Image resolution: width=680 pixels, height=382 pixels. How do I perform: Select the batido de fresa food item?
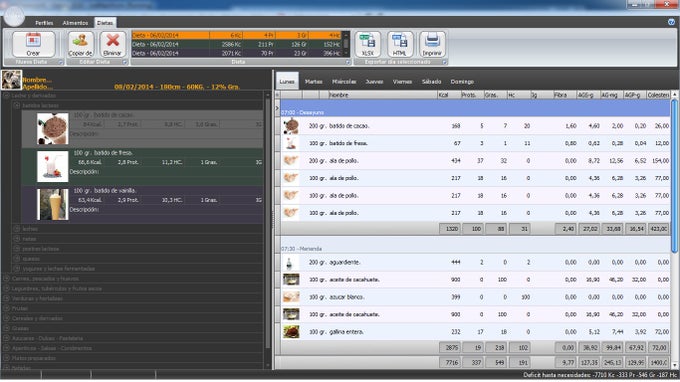[142, 167]
